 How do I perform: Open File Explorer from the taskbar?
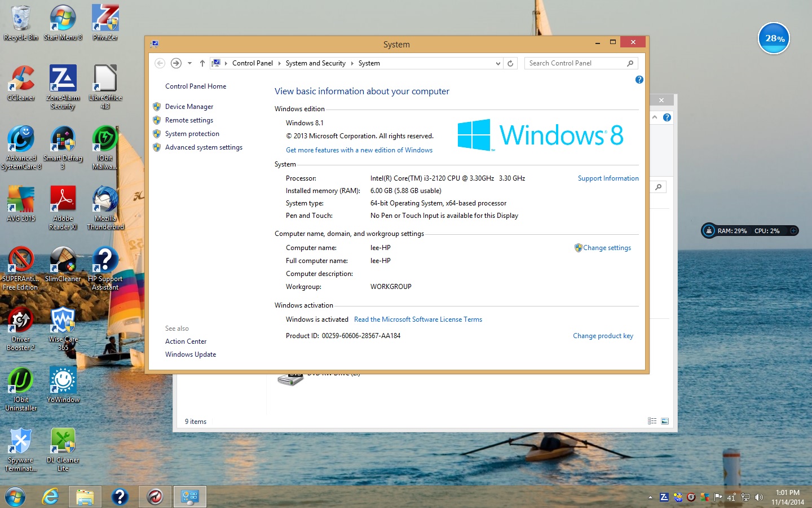(x=85, y=497)
